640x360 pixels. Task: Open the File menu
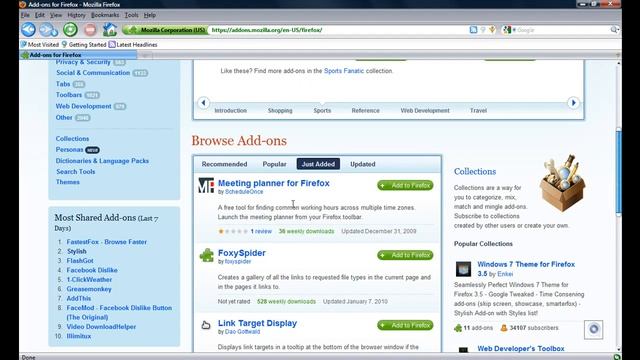(25, 15)
